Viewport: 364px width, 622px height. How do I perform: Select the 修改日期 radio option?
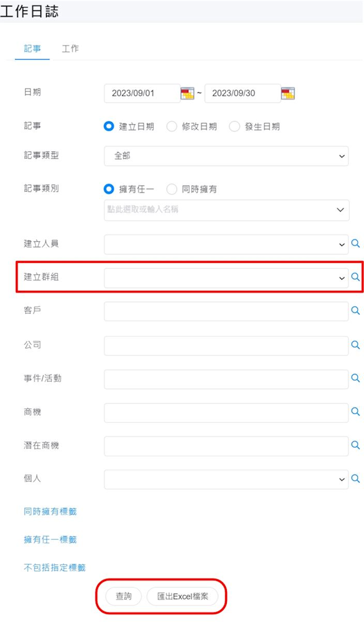(x=172, y=127)
